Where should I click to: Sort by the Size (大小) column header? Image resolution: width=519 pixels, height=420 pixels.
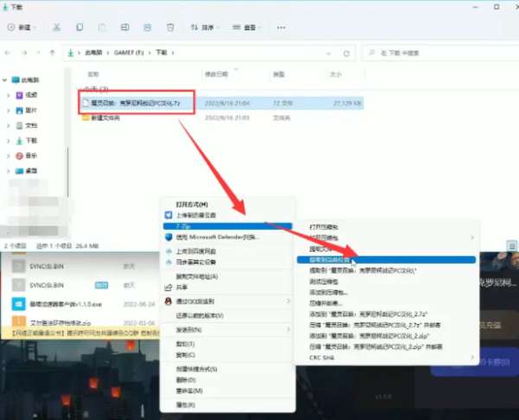click(336, 74)
